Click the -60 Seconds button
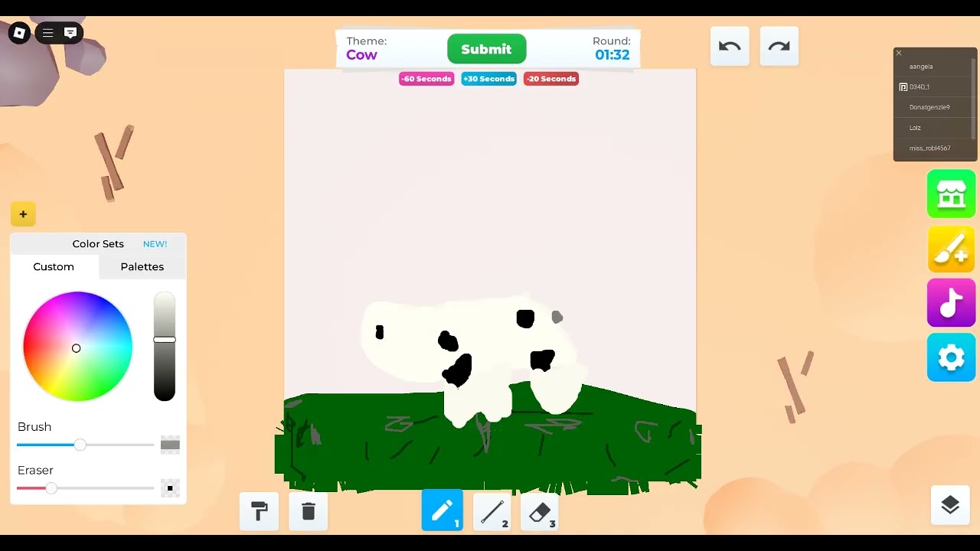 pos(426,79)
